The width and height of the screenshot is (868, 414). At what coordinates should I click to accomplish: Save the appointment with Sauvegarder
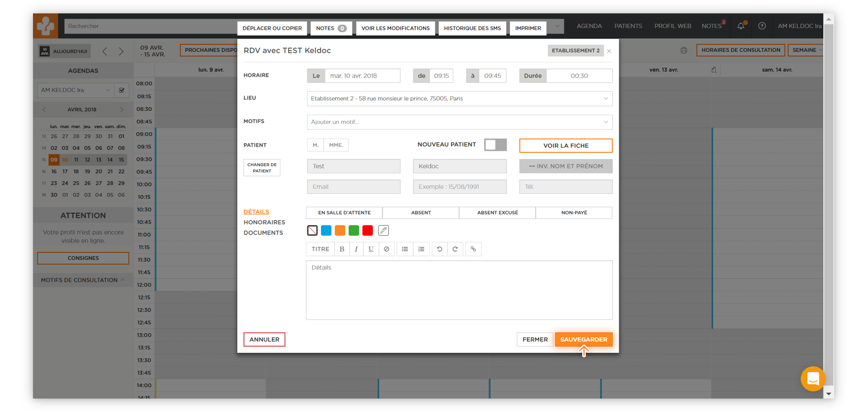[x=583, y=339]
